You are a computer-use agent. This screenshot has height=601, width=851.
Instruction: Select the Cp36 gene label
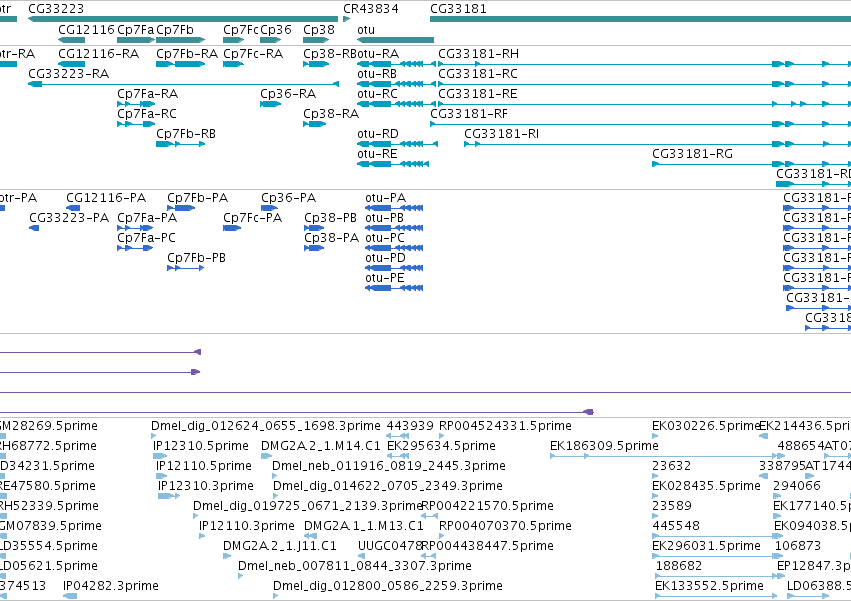[276, 30]
